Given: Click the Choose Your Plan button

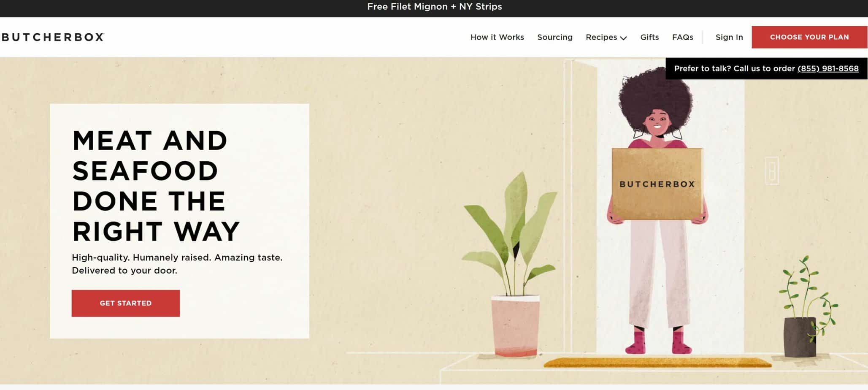Looking at the screenshot, I should pos(809,37).
